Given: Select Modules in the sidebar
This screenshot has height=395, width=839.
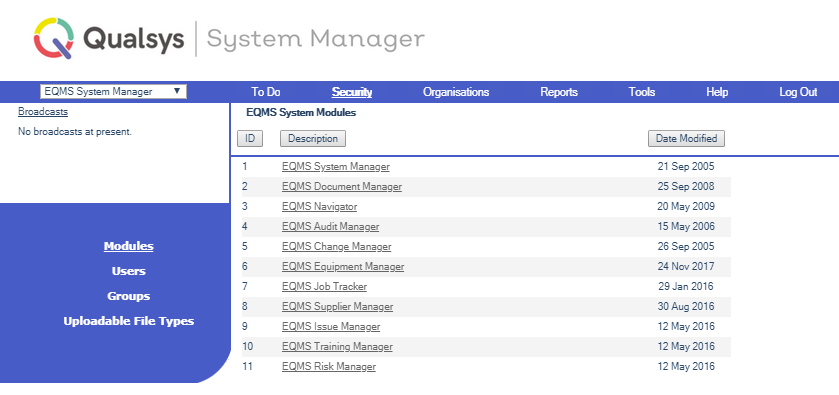Looking at the screenshot, I should 128,246.
